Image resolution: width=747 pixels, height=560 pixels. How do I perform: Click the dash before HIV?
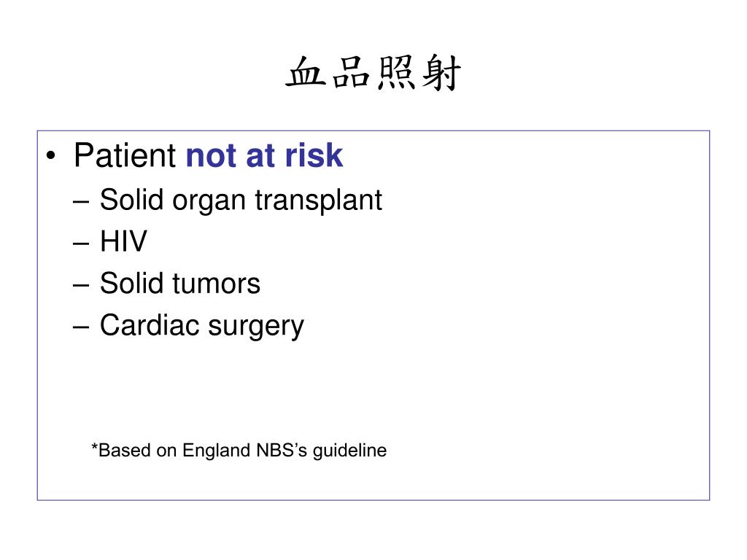point(81,244)
